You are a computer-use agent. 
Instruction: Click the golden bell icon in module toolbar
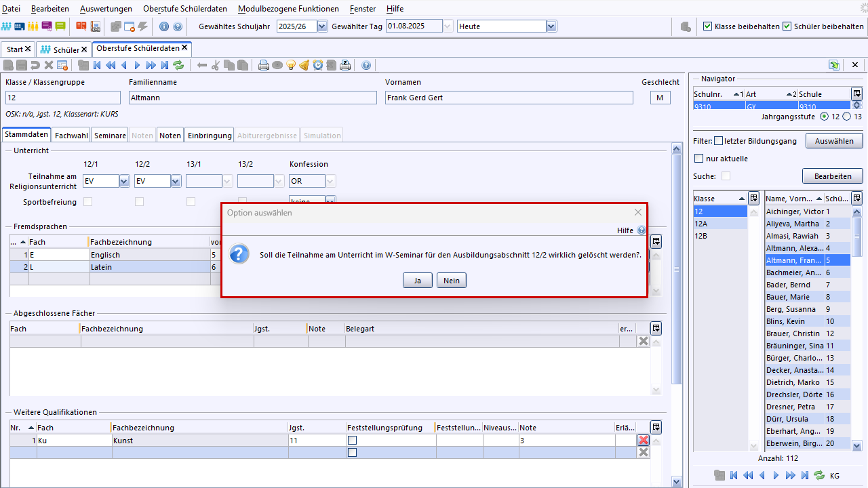(x=304, y=65)
